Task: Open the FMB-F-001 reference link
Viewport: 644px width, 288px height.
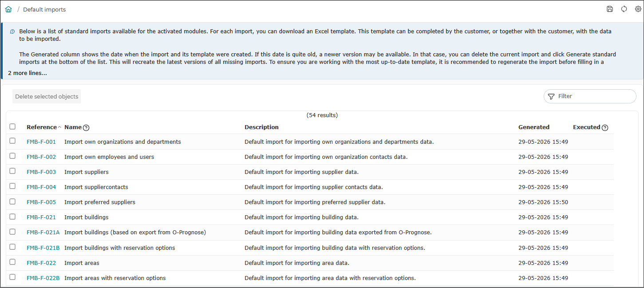Action: [41, 142]
